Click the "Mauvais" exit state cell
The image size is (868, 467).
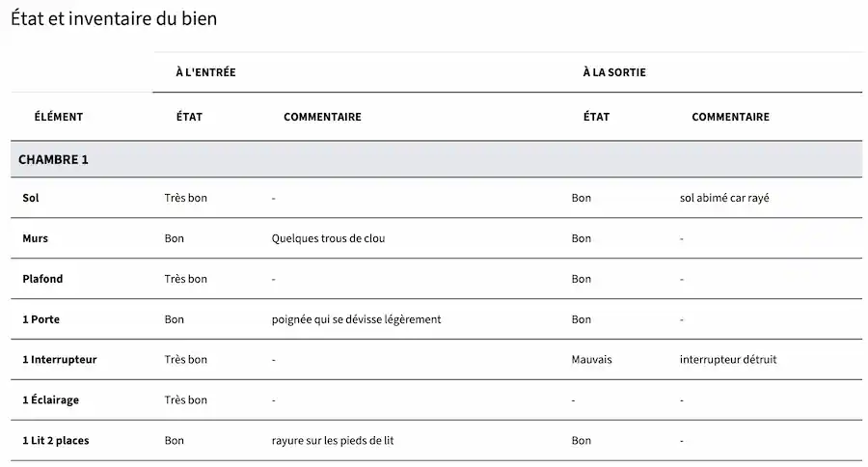pyautogui.click(x=591, y=360)
